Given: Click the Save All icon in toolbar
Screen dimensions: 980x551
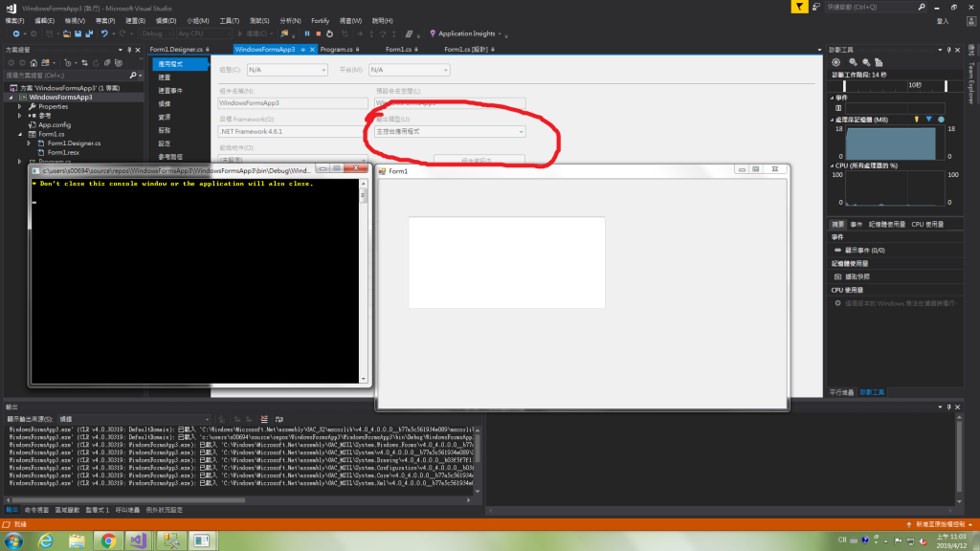Looking at the screenshot, I should (x=89, y=33).
